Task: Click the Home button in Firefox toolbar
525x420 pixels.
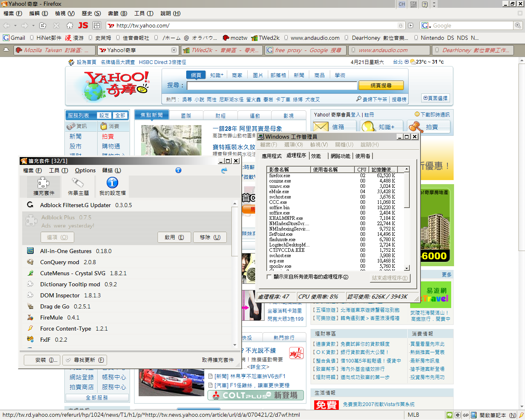Action: [70, 25]
